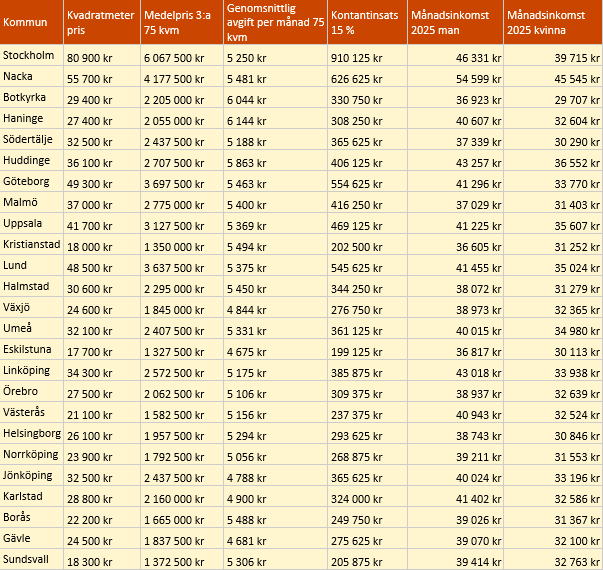This screenshot has height=570, width=603.
Task: Click the cell 4 844 kr
Action: (x=275, y=307)
